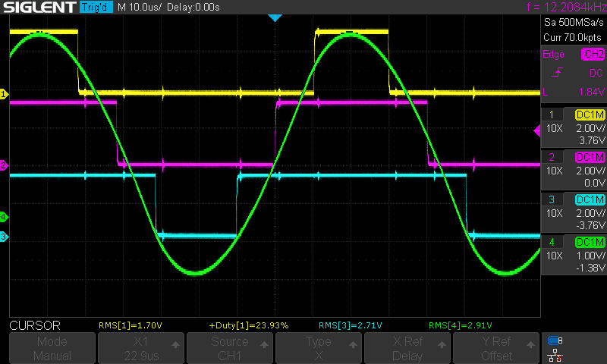This screenshot has width=607, height=364.
Task: Click the disconnected network LAN icon
Action: (x=555, y=354)
